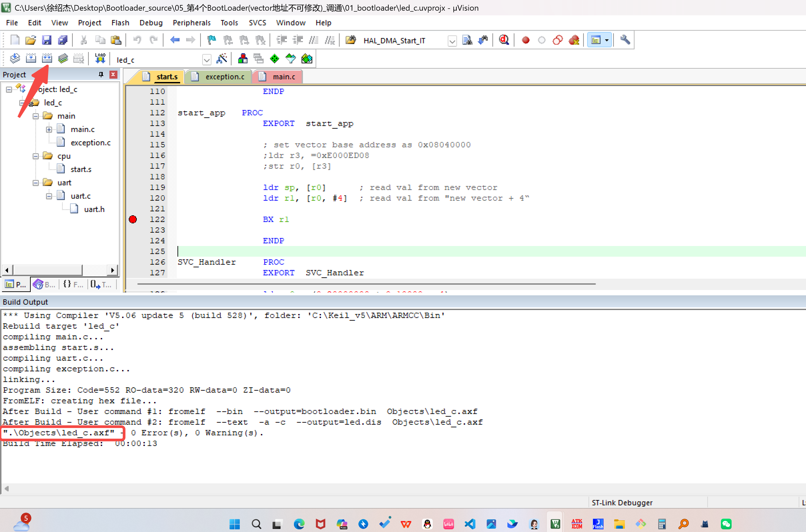Open Select Software Packs icon
This screenshot has height=532, width=806.
point(291,59)
